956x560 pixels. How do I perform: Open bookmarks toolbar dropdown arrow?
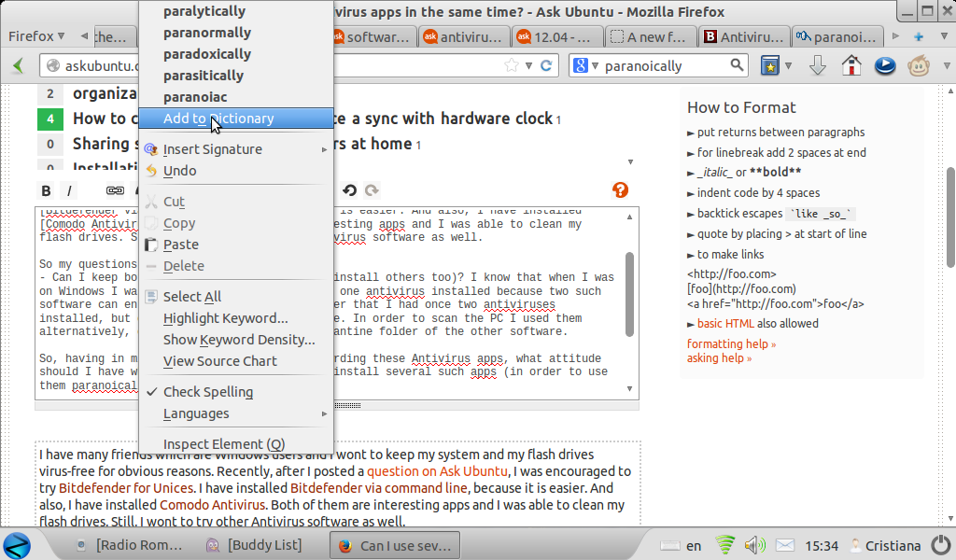tap(788, 66)
